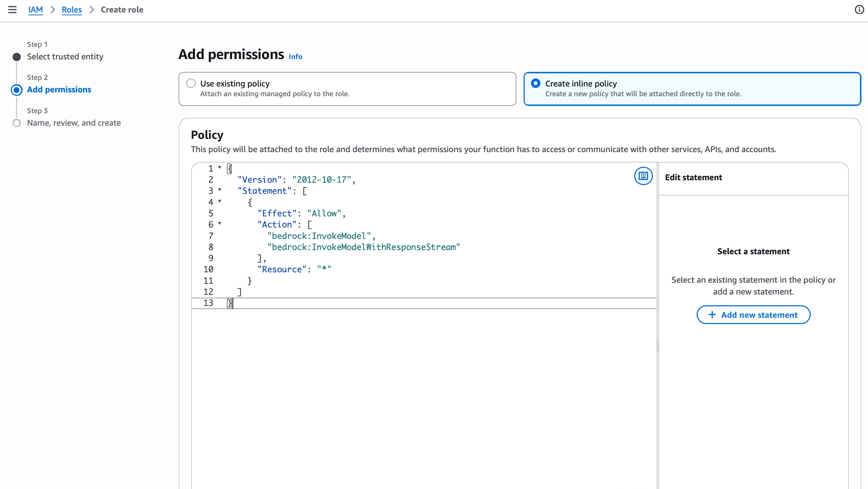
Task: Click the "2012-10-17" value in editor
Action: click(322, 180)
